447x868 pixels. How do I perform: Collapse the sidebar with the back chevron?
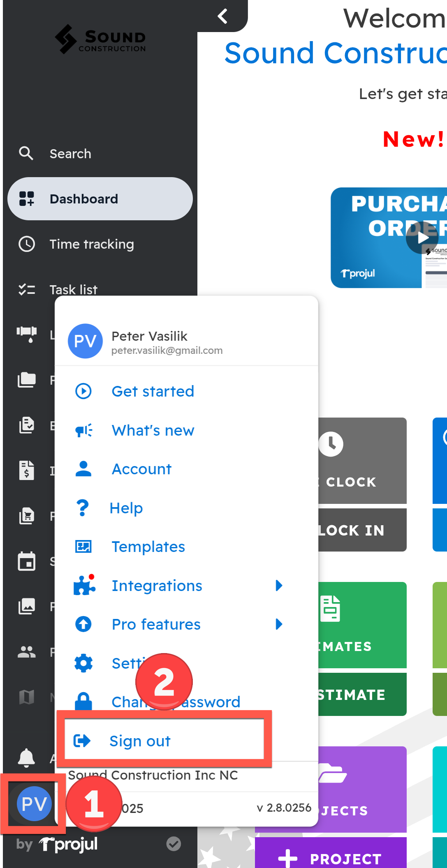222,16
